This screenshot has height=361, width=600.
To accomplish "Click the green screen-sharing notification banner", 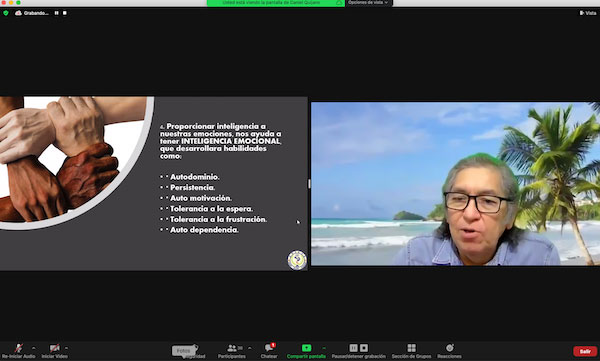I will (x=276, y=3).
